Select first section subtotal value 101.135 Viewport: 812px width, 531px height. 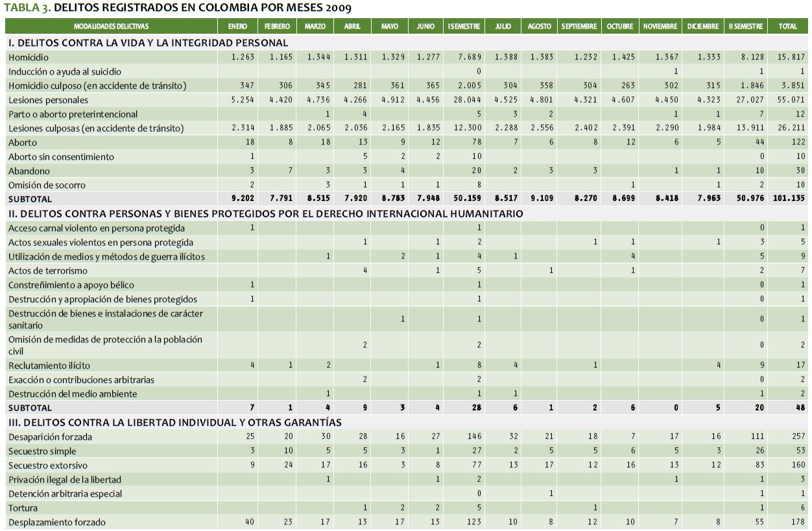tap(788, 199)
